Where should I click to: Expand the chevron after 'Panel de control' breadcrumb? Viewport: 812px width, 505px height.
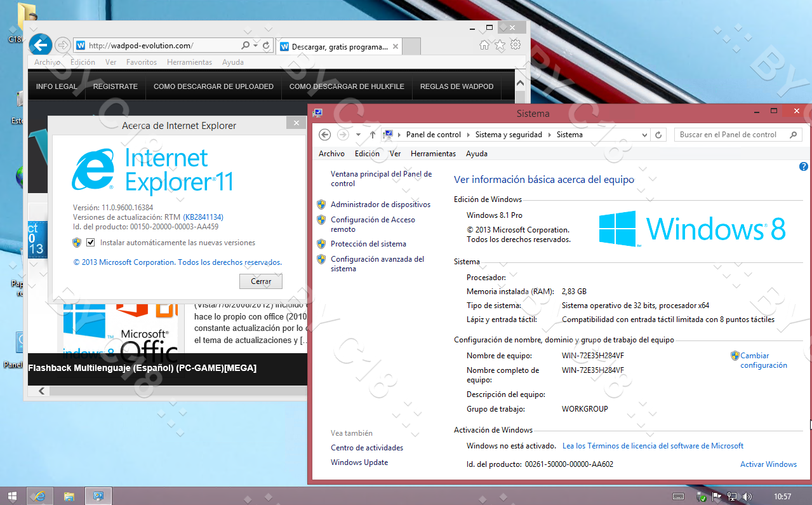pos(469,135)
